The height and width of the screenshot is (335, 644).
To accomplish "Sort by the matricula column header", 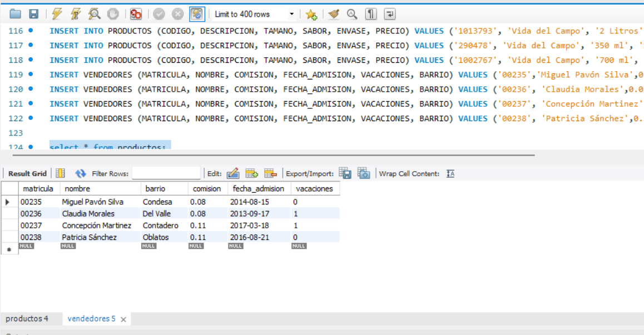I will (x=39, y=189).
